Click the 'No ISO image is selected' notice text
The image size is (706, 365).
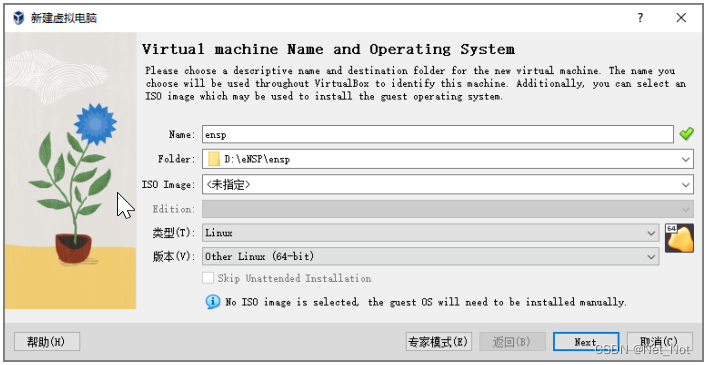coord(425,302)
